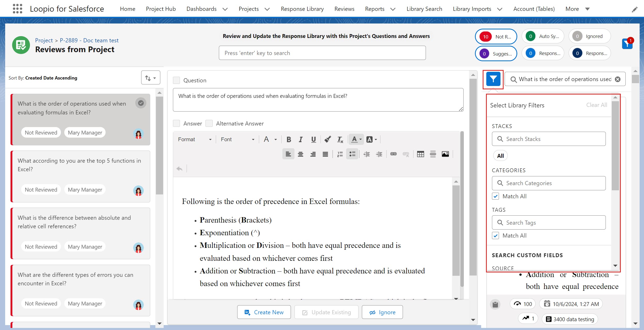Click the remove format icon

[x=340, y=139]
